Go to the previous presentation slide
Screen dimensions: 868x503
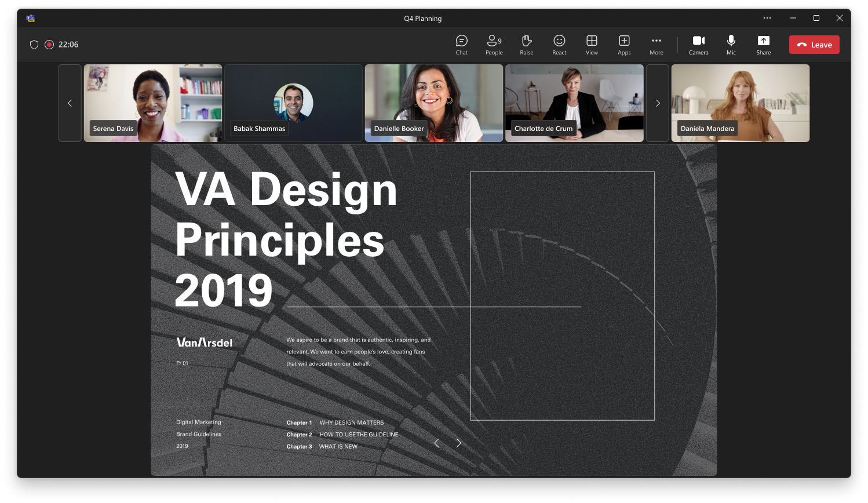437,443
